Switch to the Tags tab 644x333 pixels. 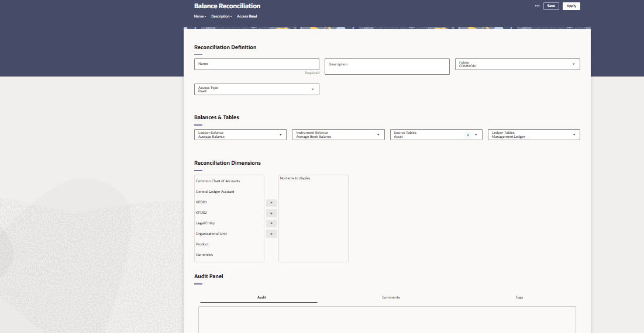click(519, 297)
